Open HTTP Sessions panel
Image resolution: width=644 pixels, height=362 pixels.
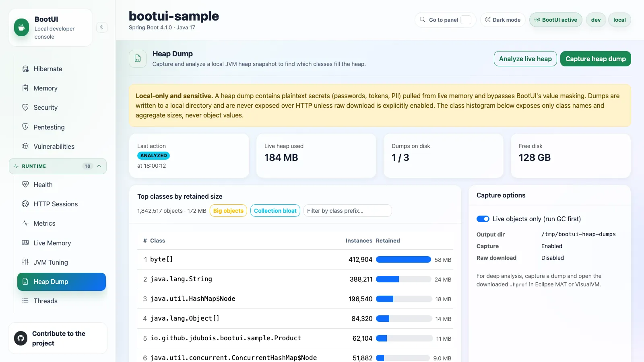62,204
